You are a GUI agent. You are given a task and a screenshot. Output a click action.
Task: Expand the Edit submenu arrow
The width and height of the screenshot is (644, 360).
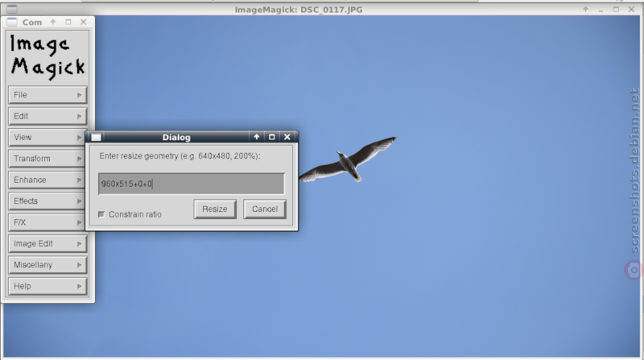79,116
